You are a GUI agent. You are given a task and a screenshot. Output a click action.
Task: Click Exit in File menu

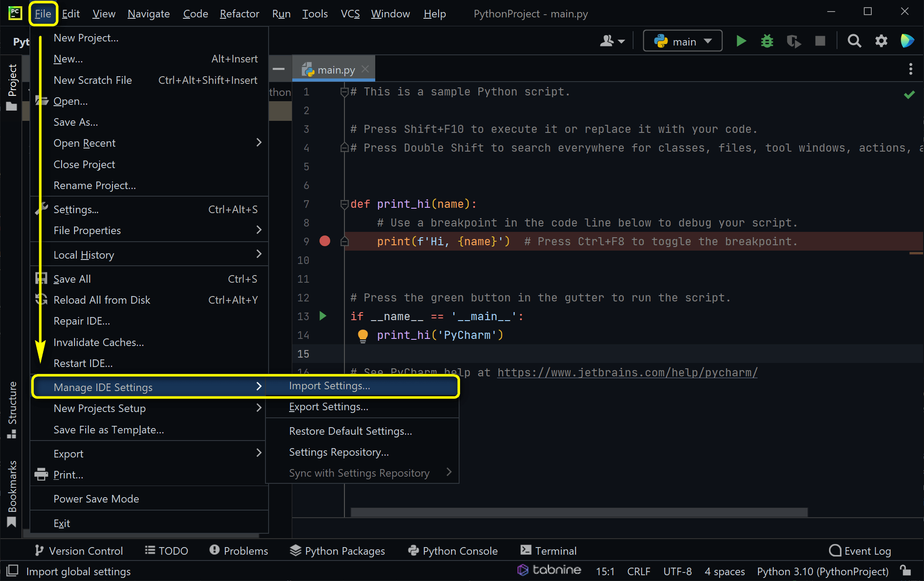click(149, 523)
